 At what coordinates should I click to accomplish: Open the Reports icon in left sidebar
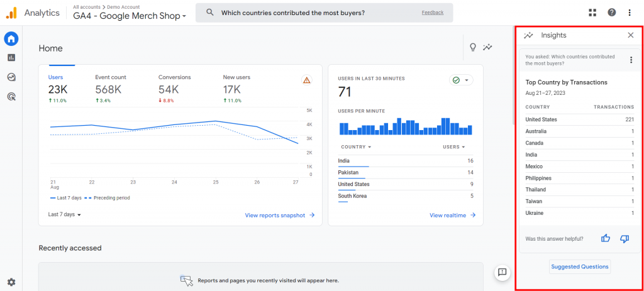(11, 58)
